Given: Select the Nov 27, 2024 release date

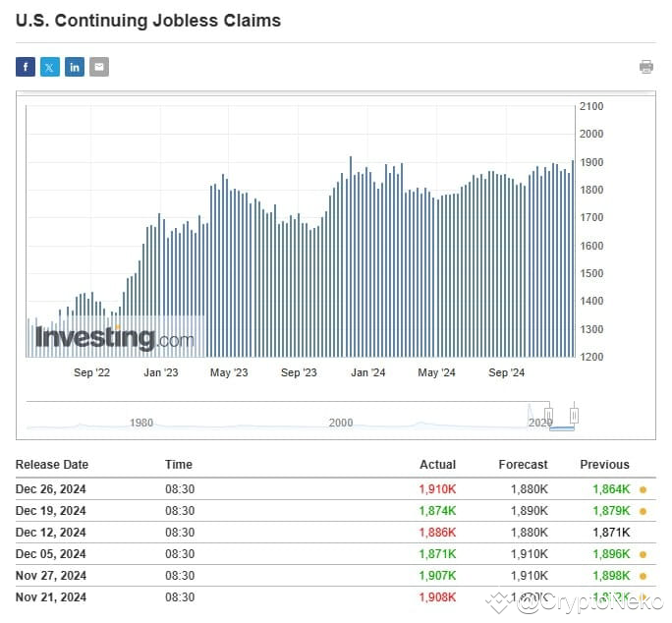Looking at the screenshot, I should click(50, 576).
